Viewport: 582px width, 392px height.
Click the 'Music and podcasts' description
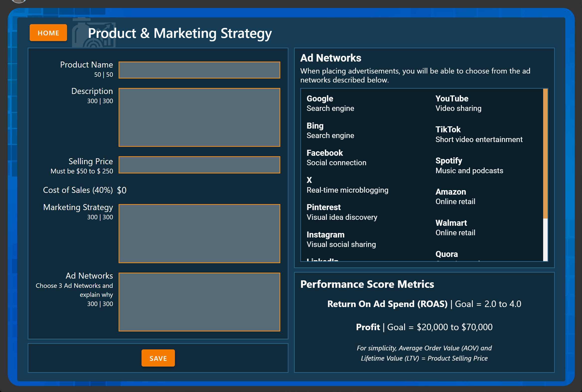point(469,170)
